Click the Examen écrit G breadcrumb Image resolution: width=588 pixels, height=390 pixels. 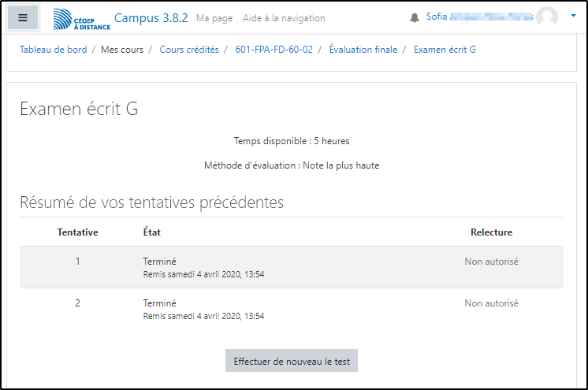[x=445, y=50]
